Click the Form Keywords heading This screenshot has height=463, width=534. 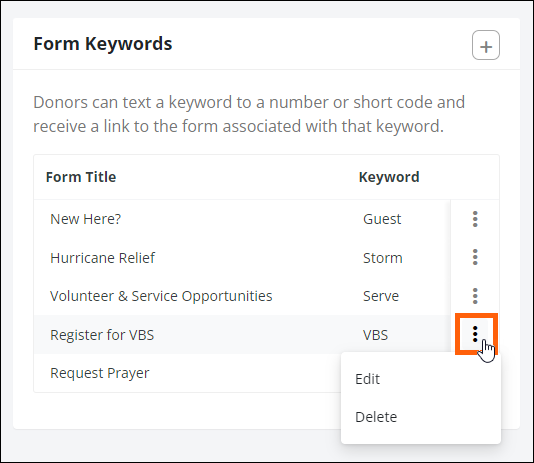[x=103, y=44]
